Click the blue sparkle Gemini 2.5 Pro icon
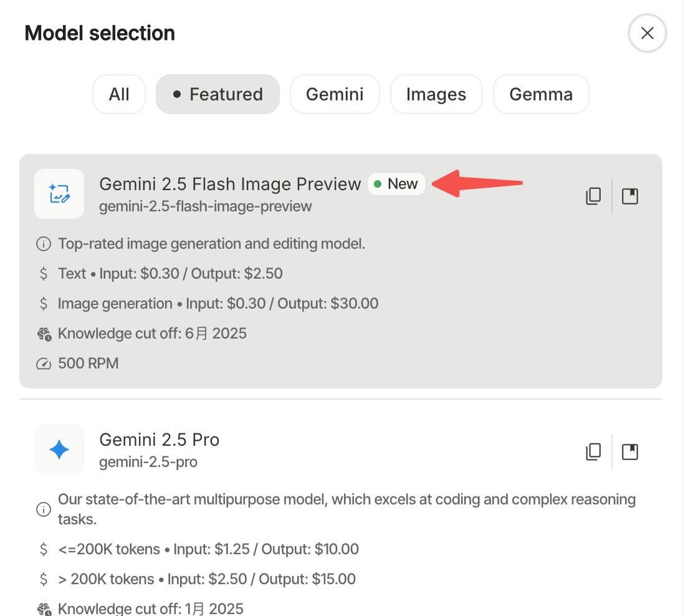683x616 pixels. (x=59, y=450)
